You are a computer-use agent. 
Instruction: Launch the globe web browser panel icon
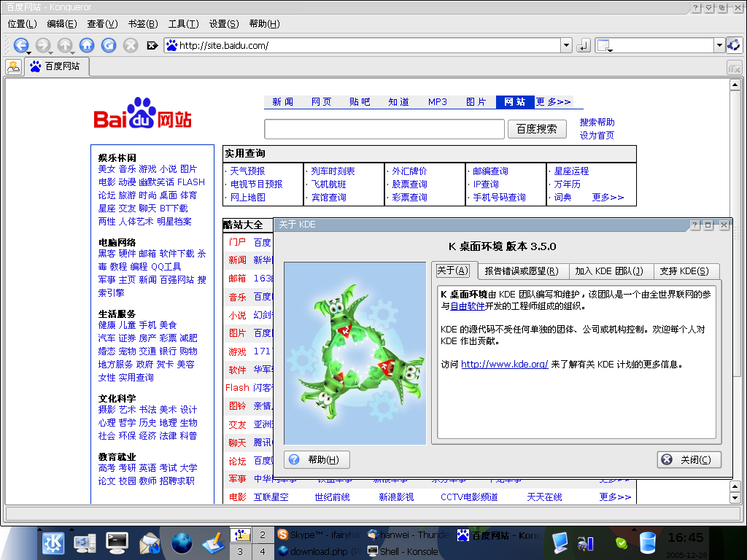tap(182, 542)
